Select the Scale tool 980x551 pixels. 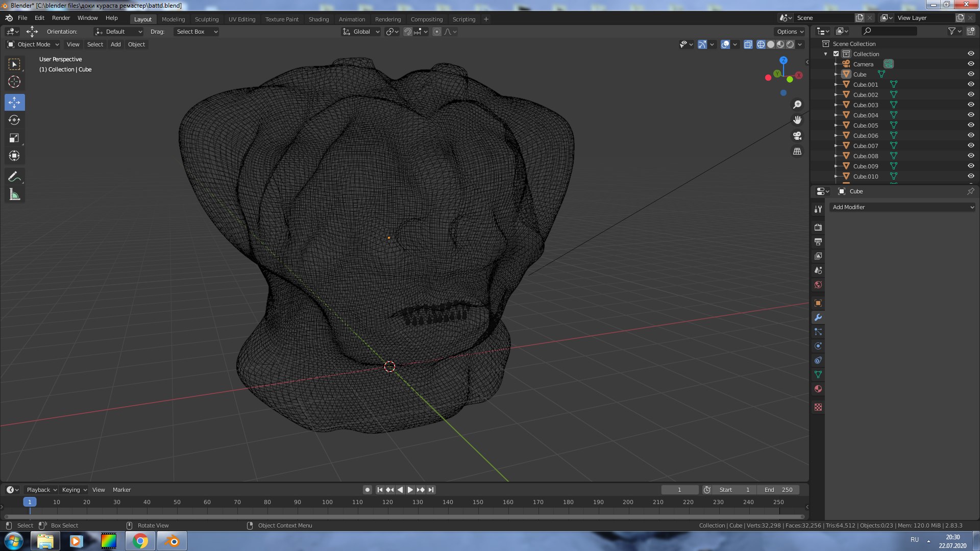(14, 138)
